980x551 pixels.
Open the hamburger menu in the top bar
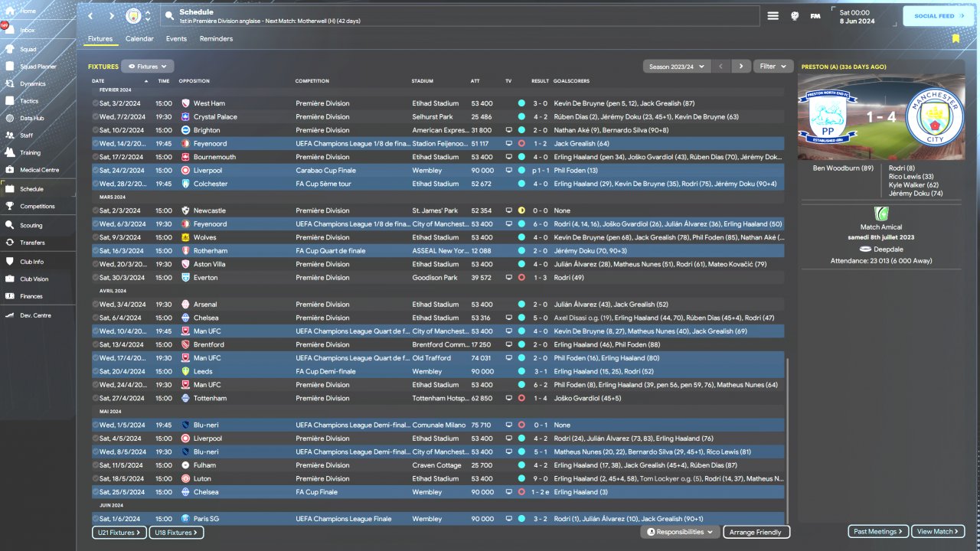pos(773,16)
